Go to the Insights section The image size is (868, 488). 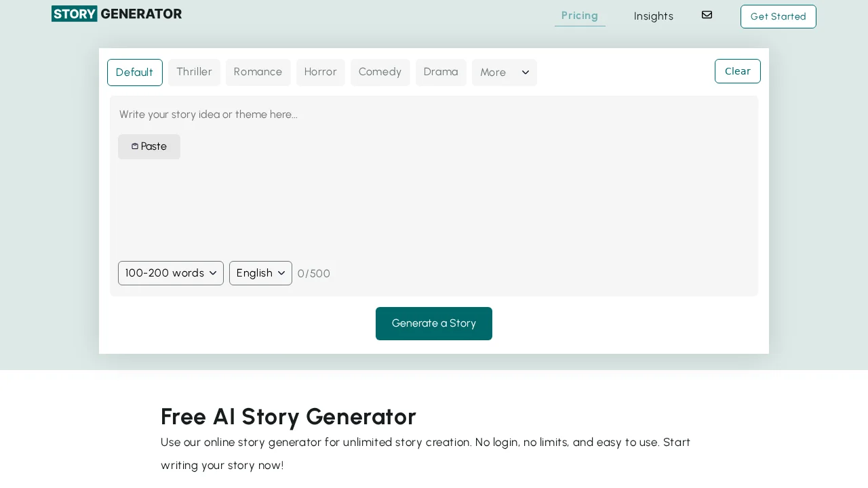pyautogui.click(x=653, y=16)
